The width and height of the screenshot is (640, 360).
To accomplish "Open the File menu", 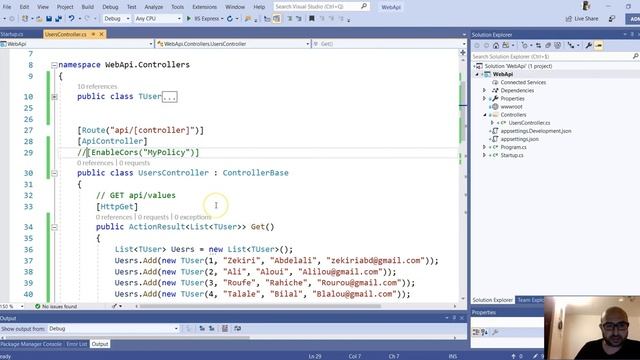I will click(7, 7).
